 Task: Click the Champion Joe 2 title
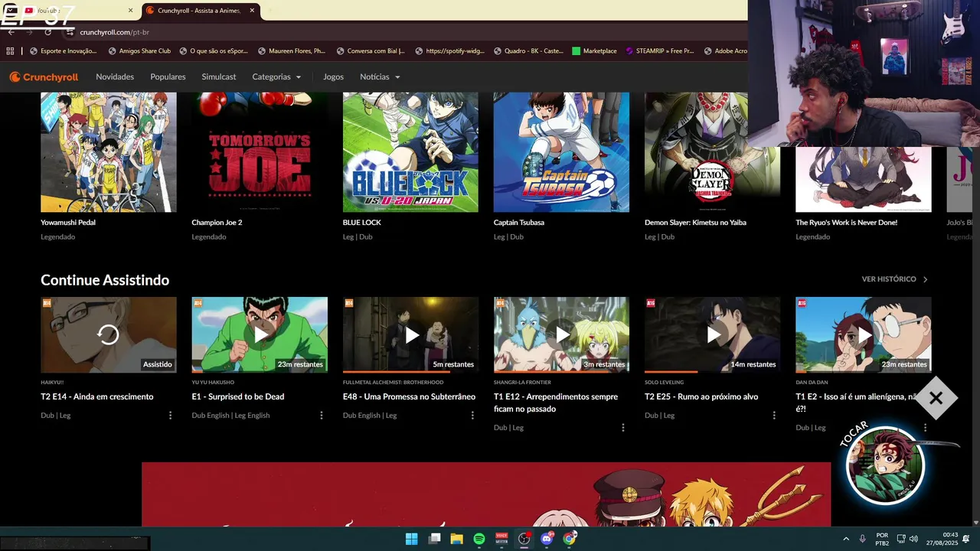pos(217,223)
